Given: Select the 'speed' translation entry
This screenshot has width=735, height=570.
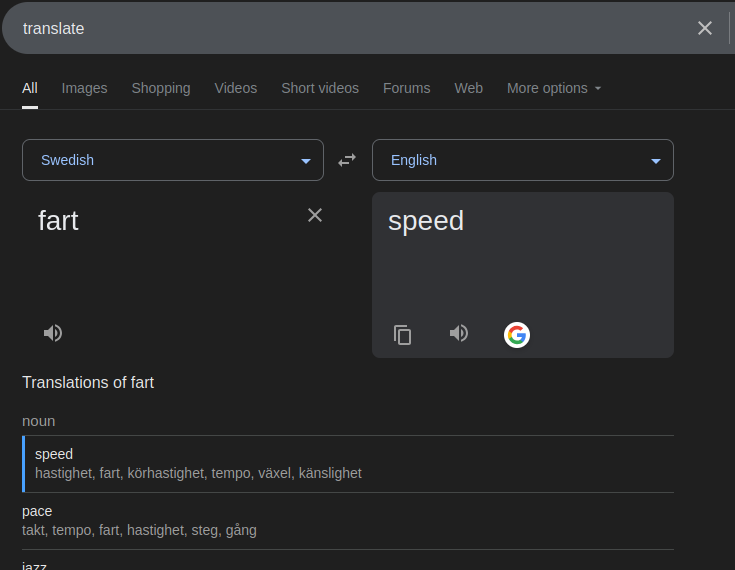Looking at the screenshot, I should [x=348, y=464].
